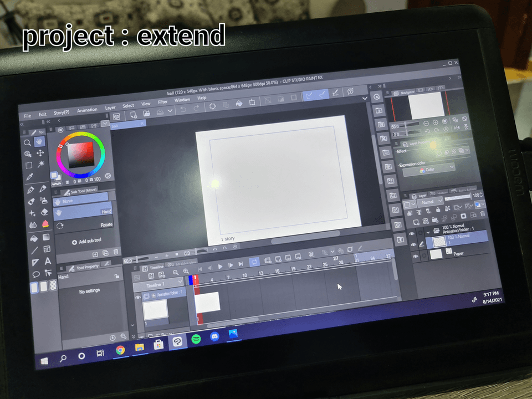Select the Airbrush tool
532x399 pixels.
tap(44, 200)
